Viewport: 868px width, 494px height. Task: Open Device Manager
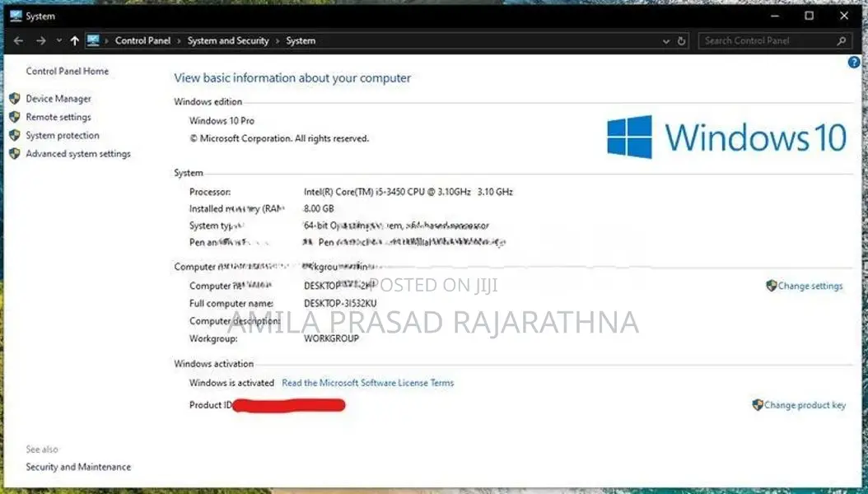[x=58, y=99]
